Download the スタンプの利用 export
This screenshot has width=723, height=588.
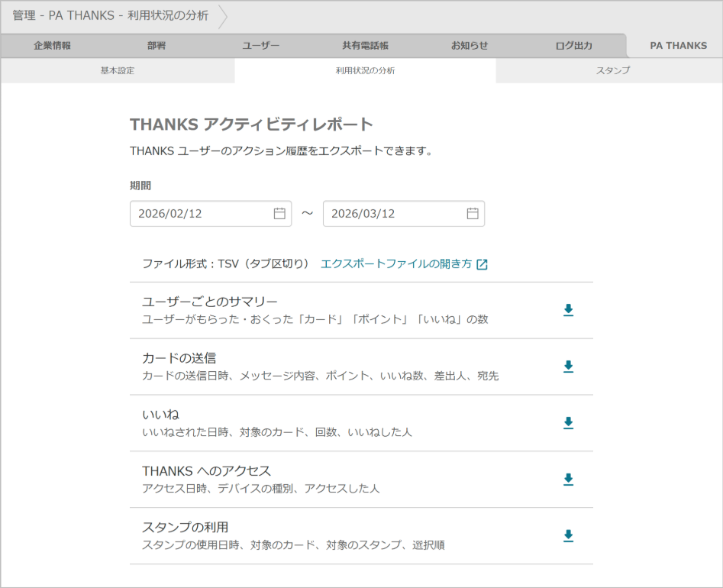point(568,536)
